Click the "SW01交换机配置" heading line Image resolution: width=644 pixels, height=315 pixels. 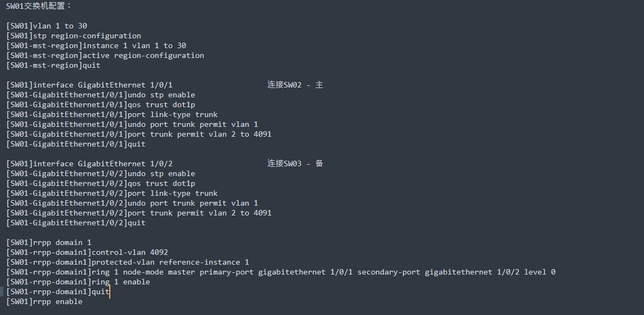(39, 6)
